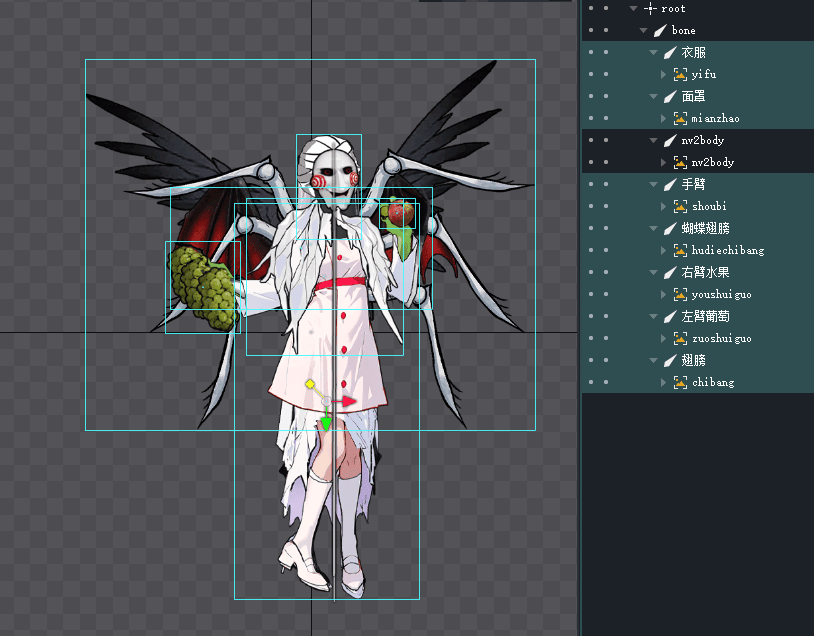
Task: Click the green grape cluster in viewport
Action: click(x=202, y=287)
